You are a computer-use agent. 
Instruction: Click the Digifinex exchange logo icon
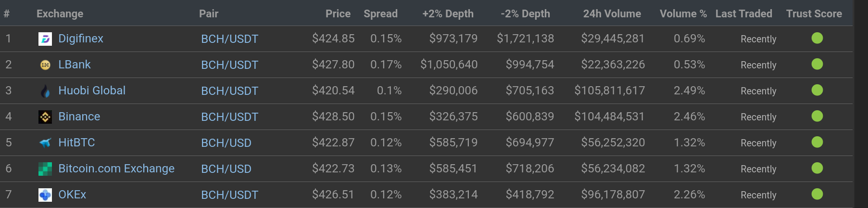[45, 39]
